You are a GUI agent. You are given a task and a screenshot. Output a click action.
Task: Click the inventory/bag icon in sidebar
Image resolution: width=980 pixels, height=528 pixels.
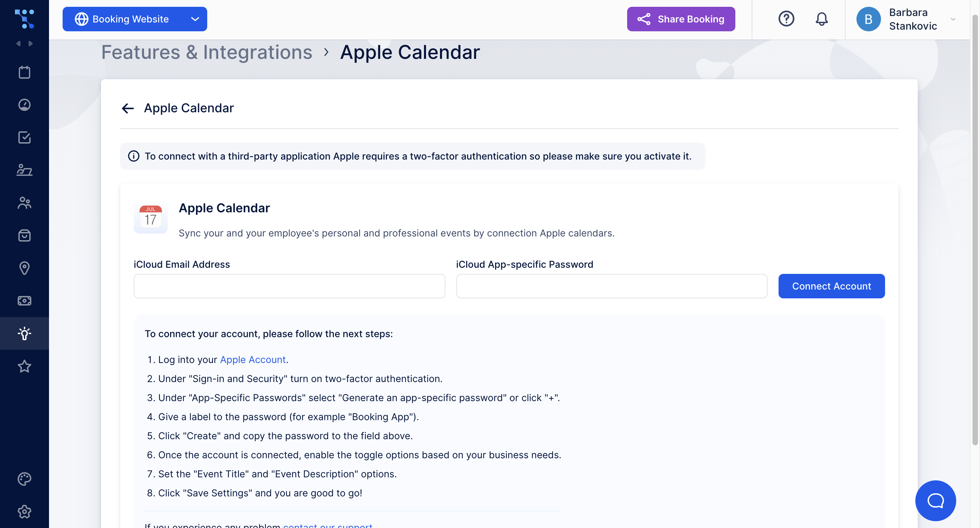coord(24,235)
